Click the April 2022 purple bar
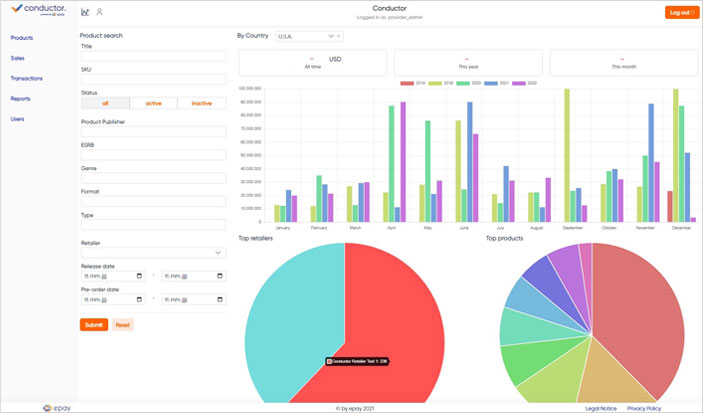 point(403,162)
